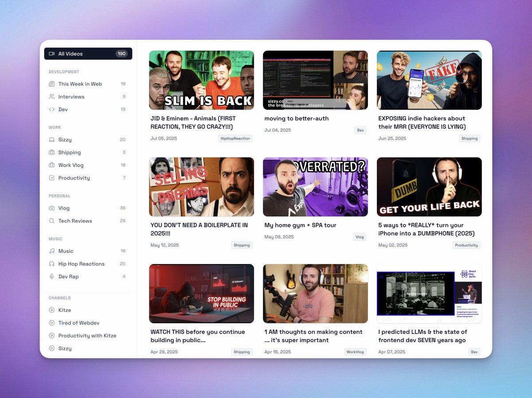
Task: Open the moving to better-auth thumbnail
Action: point(315,80)
